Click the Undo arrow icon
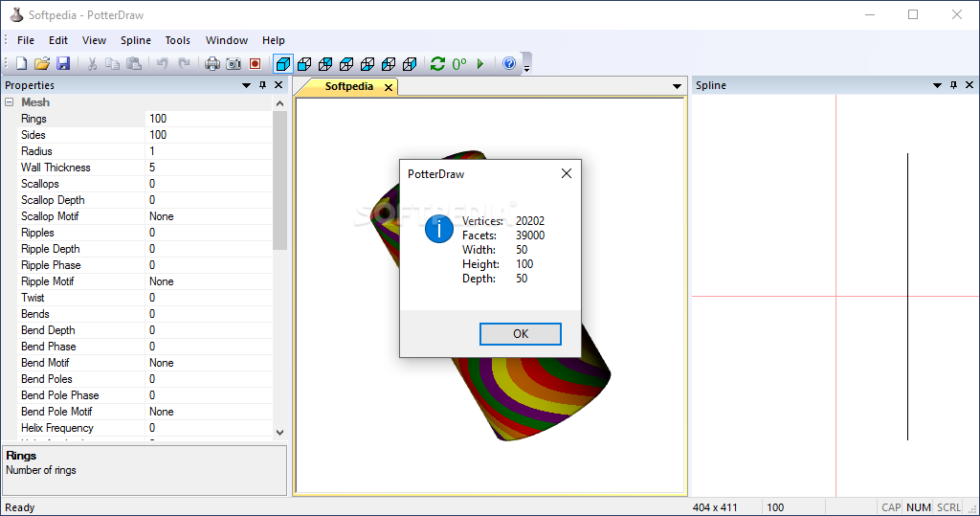Screen dimensions: 980x516 [163, 63]
